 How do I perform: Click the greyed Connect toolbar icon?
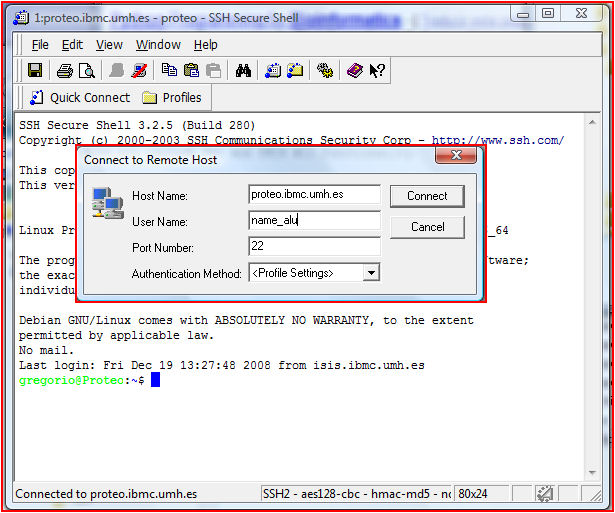(116, 71)
